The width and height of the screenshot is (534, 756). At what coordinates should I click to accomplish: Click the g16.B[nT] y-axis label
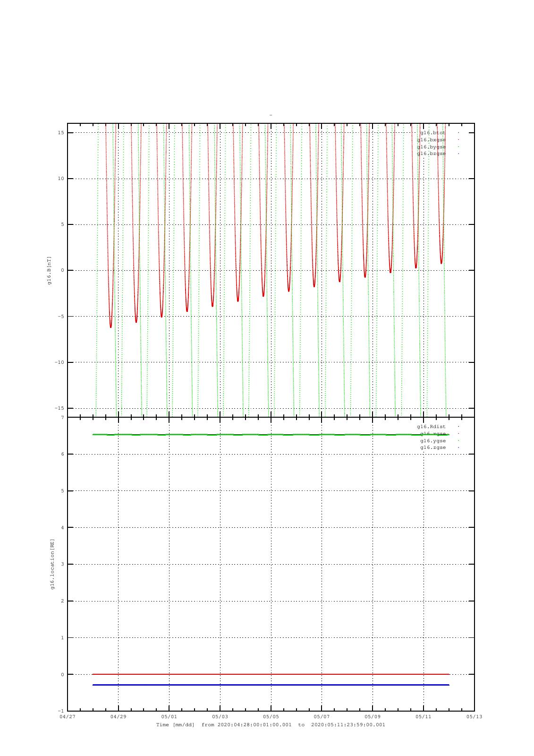point(49,270)
